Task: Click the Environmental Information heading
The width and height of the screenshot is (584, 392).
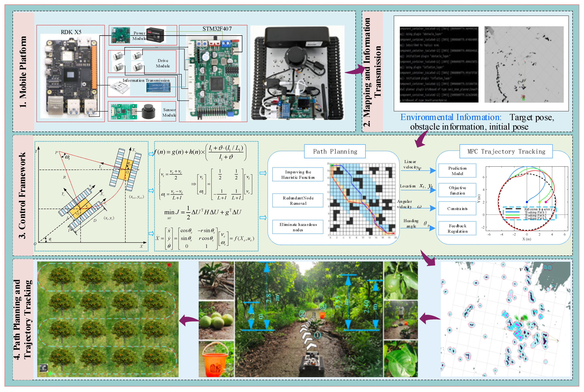Action: pyautogui.click(x=451, y=117)
